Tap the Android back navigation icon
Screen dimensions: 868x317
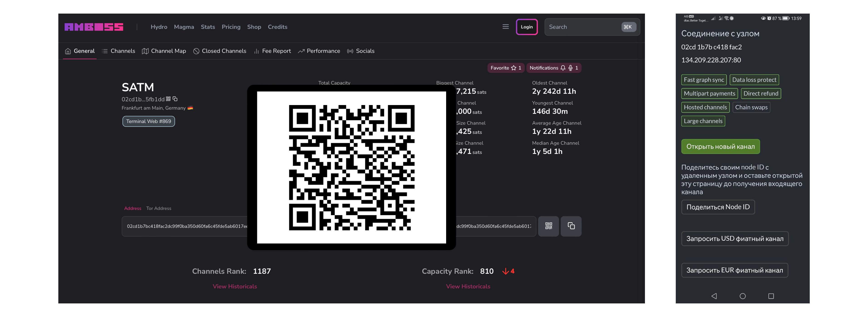(714, 296)
